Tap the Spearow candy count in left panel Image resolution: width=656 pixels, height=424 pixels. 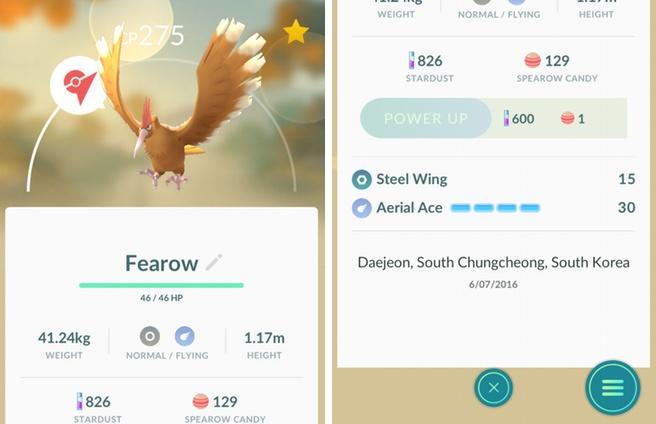point(225,402)
